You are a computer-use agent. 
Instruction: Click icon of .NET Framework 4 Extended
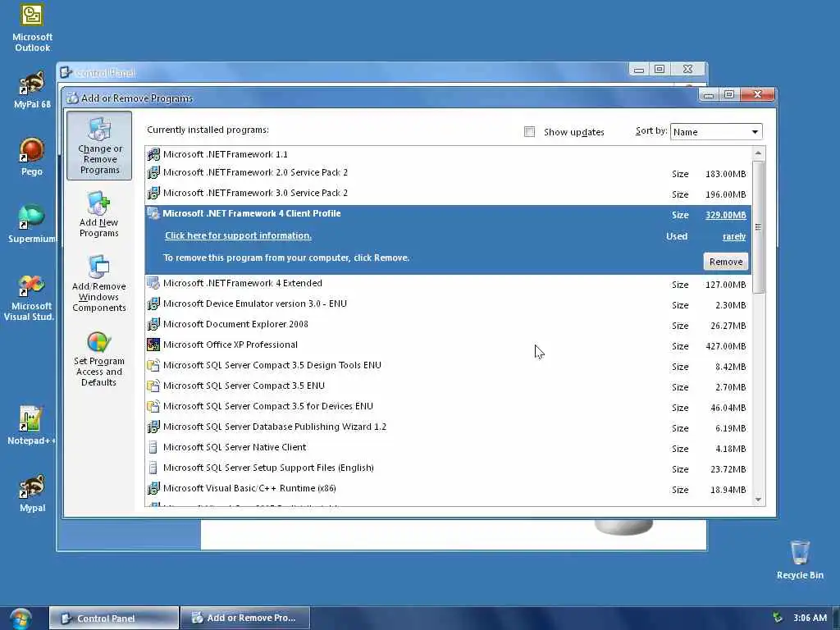tap(153, 283)
